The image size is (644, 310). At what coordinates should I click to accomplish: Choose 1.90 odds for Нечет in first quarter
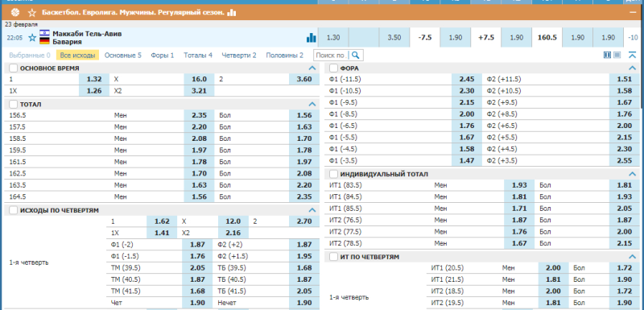click(304, 303)
